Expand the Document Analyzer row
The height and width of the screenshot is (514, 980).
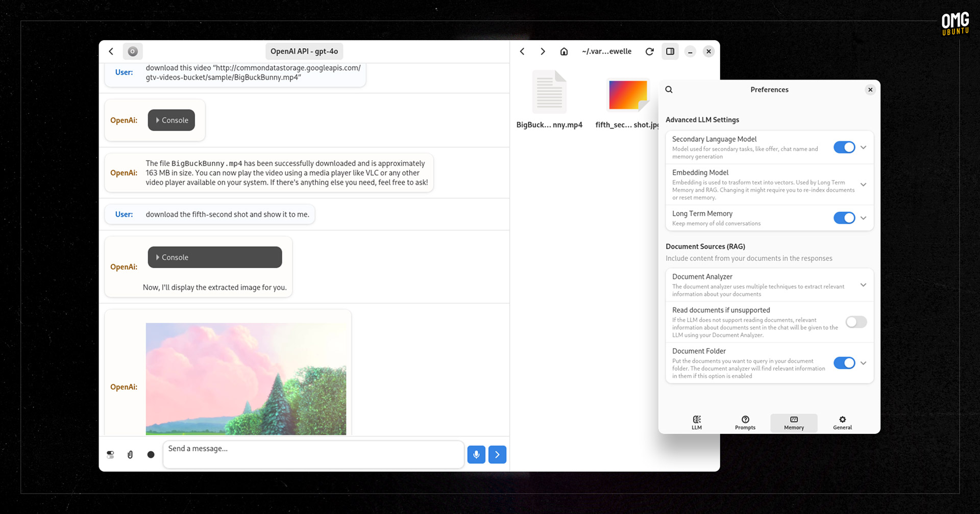click(x=863, y=285)
